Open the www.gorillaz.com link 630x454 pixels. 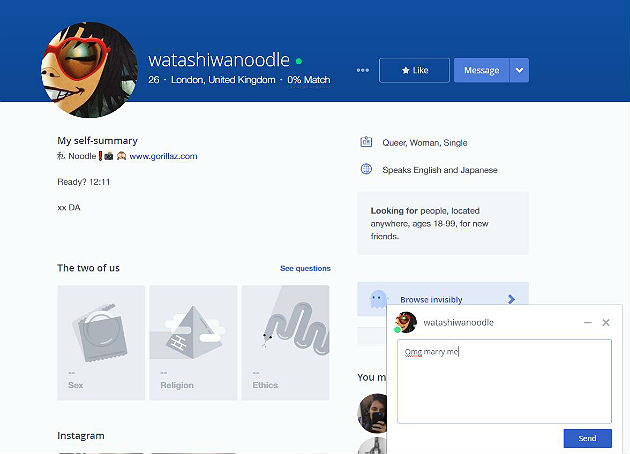point(163,156)
